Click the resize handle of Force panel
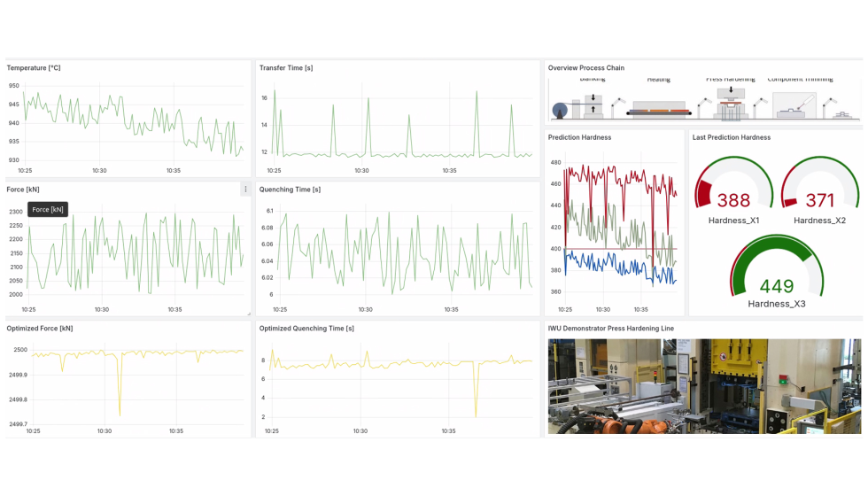The height and width of the screenshot is (496, 868). point(248,313)
